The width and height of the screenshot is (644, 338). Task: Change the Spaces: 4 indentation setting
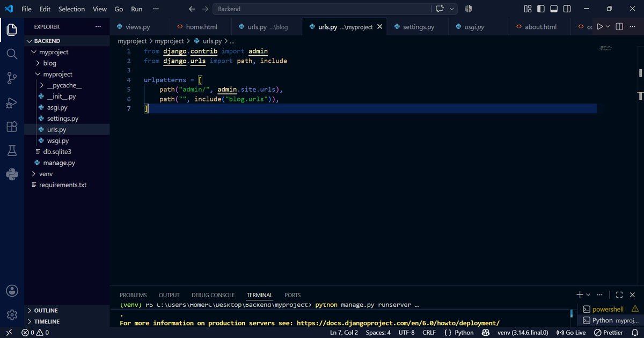tap(378, 333)
